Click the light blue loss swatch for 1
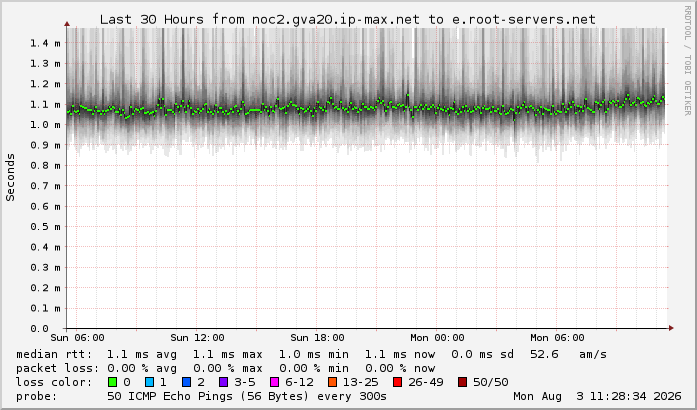Viewport: 697px width, 410px height. (x=149, y=382)
